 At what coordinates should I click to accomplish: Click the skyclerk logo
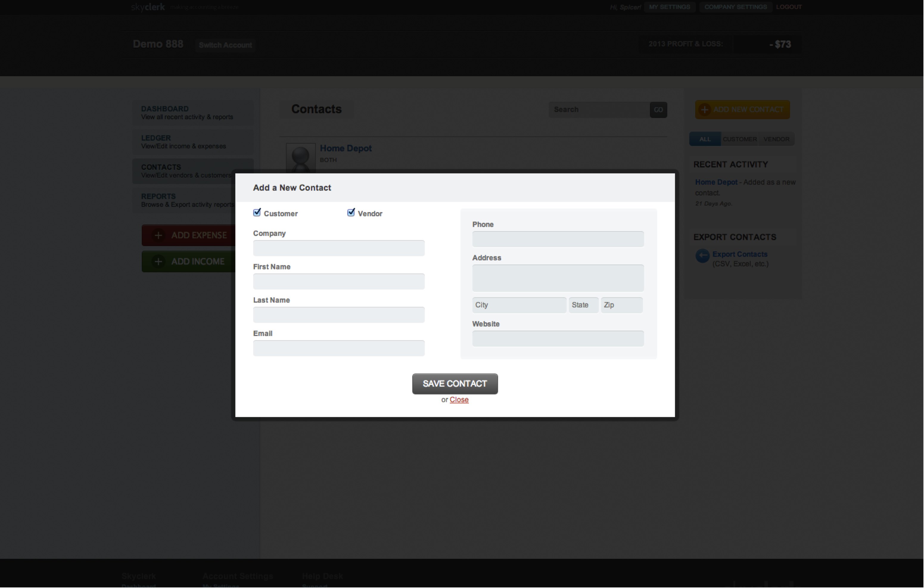pos(147,7)
